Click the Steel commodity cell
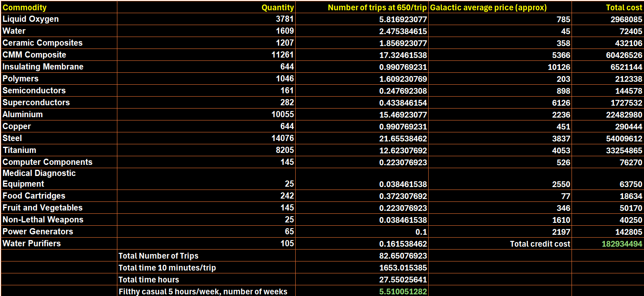 59,138
